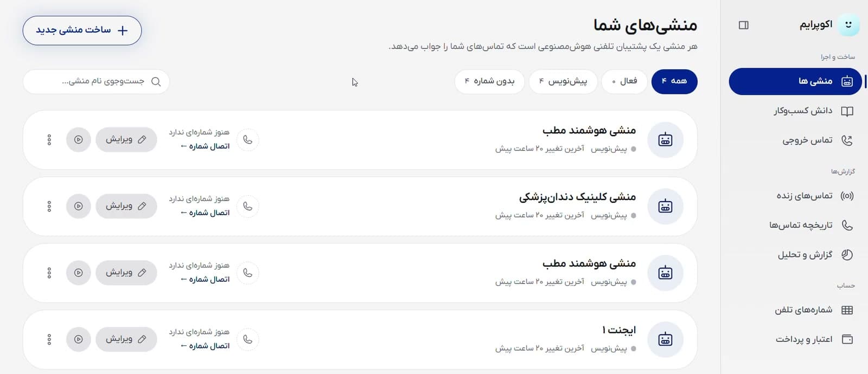Viewport: 868px width, 374px height.
Task: Click the ساخت و اجرا section label
Action: coord(838,57)
